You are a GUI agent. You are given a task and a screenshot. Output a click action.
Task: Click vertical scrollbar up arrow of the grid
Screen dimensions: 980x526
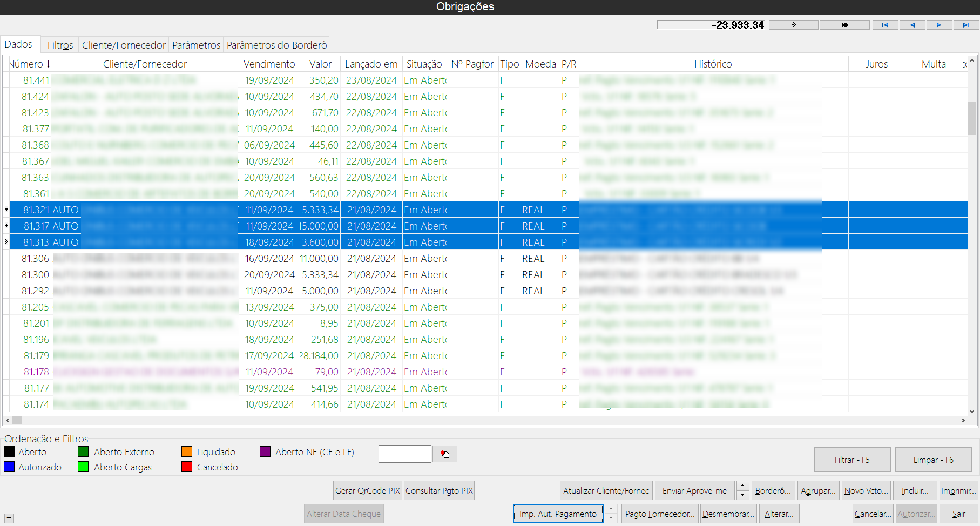[x=972, y=61]
